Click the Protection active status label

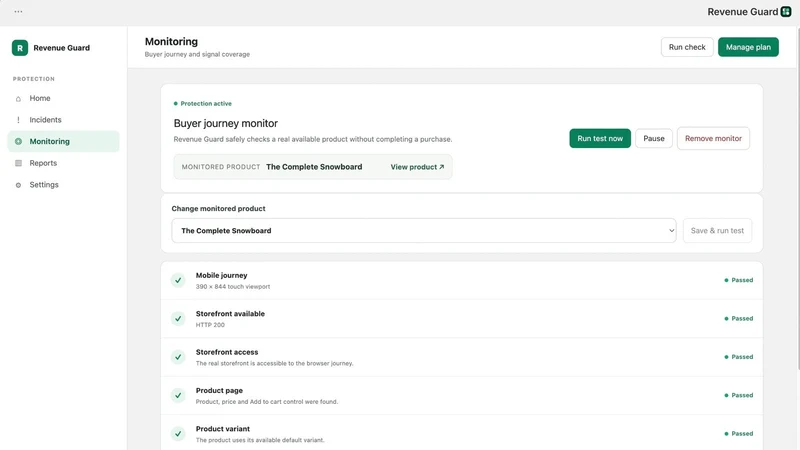click(203, 104)
